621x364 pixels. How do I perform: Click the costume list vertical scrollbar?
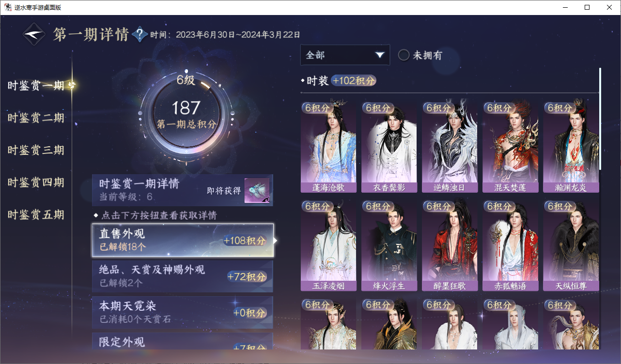[600, 119]
